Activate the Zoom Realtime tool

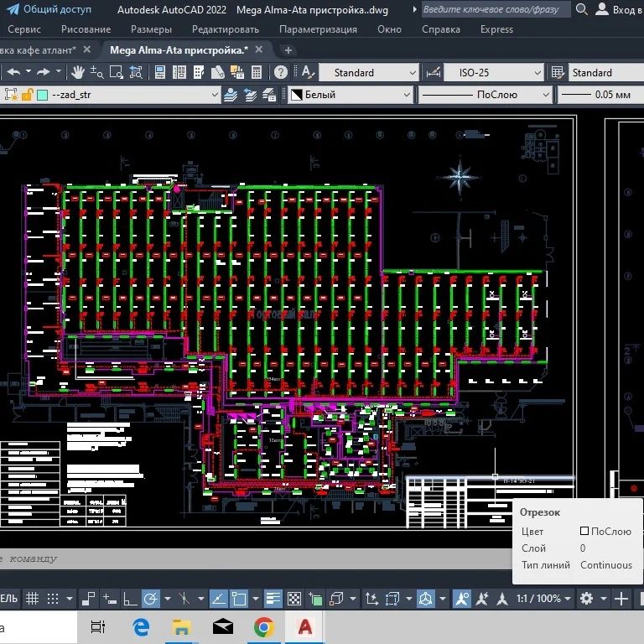pyautogui.click(x=97, y=72)
